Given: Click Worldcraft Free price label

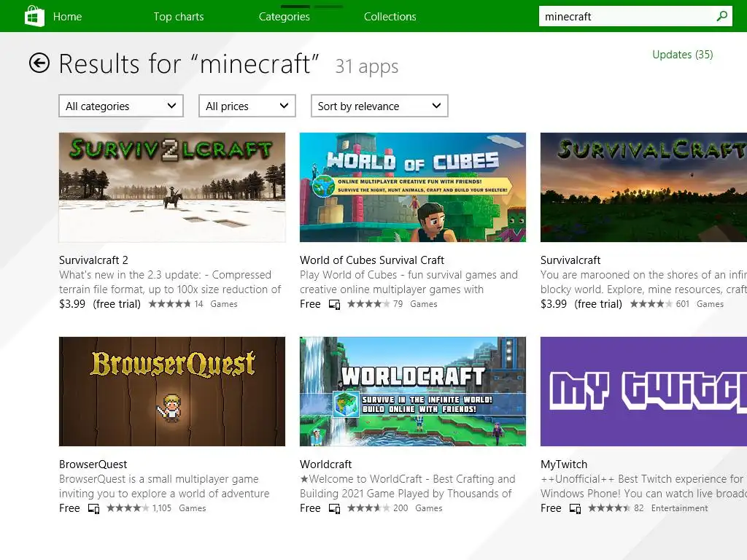Looking at the screenshot, I should tap(310, 508).
